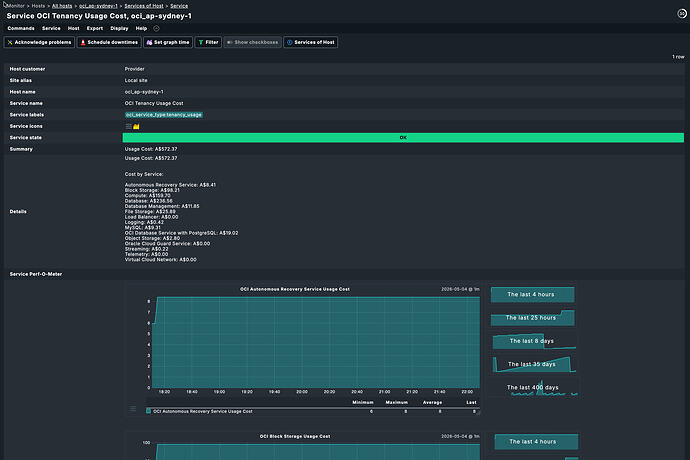Click the 'Cost by Service:' line in Details
Image resolution: width=690 pixels, height=460 pixels.
coord(144,174)
